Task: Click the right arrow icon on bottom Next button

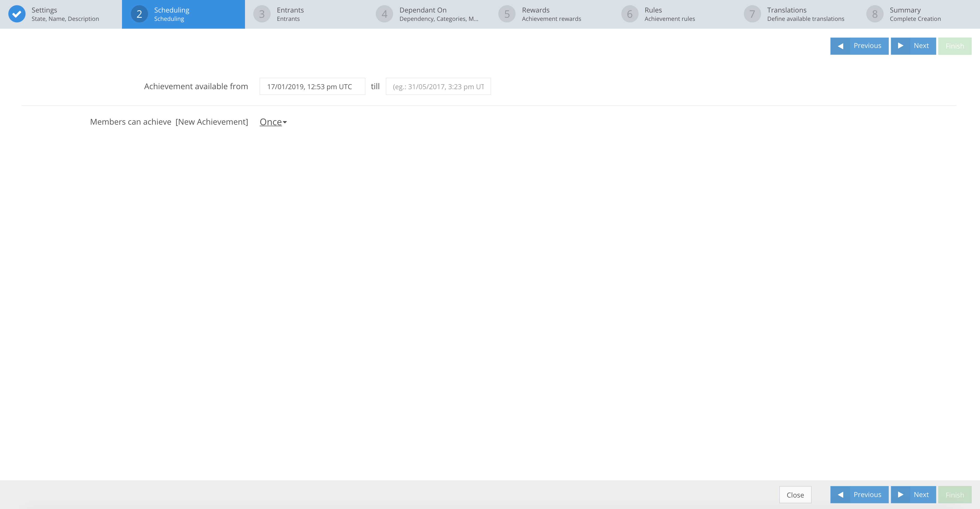Action: (901, 495)
